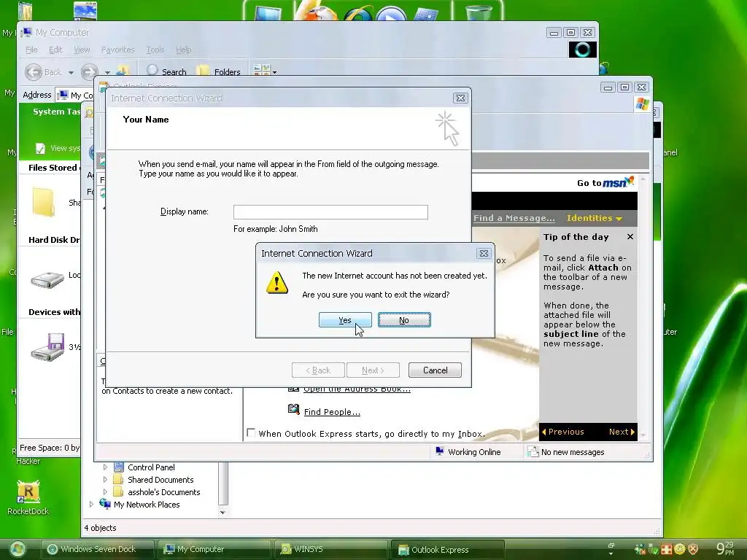Open the Identities dropdown

(594, 218)
